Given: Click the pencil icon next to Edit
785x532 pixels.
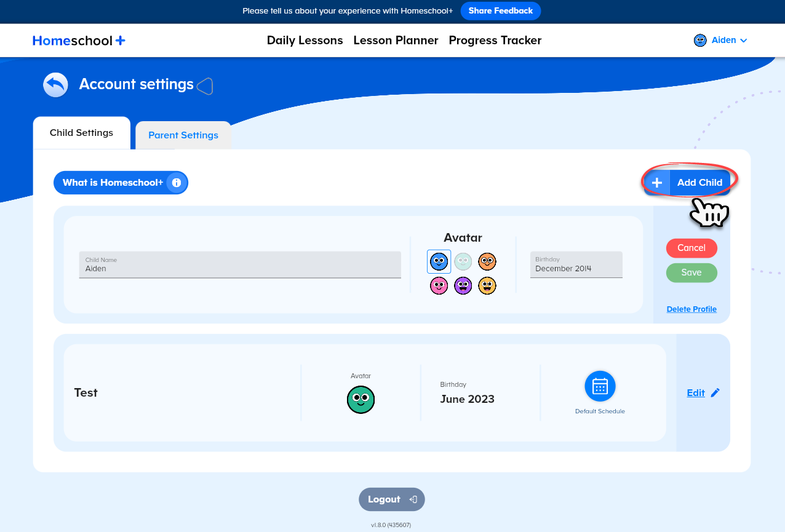Looking at the screenshot, I should [715, 393].
